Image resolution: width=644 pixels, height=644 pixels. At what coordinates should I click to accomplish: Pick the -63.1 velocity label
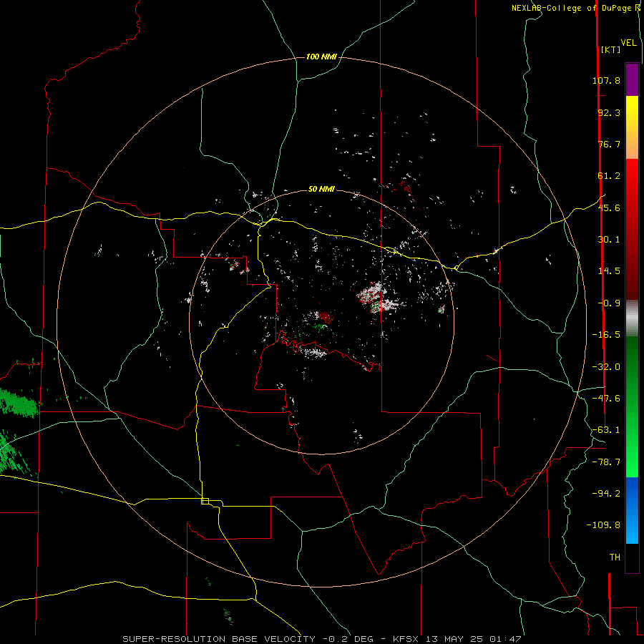click(x=606, y=430)
